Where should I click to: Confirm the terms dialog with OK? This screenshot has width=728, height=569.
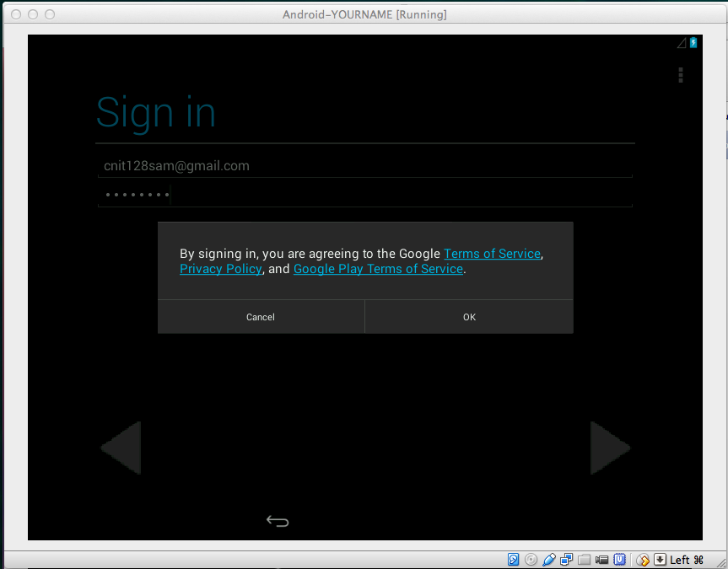pos(469,316)
